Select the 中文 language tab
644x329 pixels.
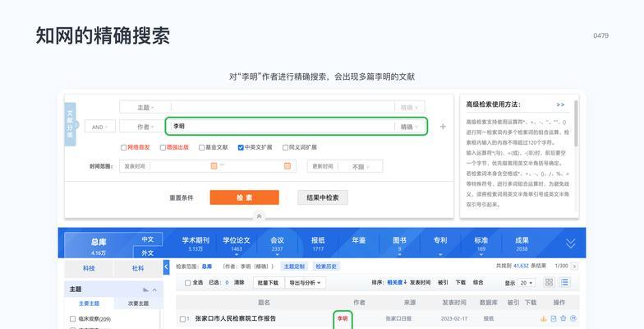click(x=148, y=239)
